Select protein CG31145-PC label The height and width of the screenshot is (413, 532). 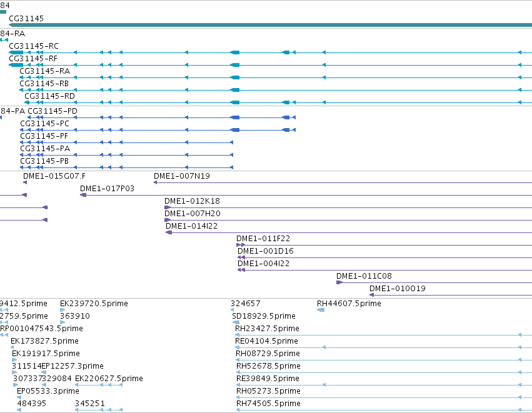[x=44, y=124]
